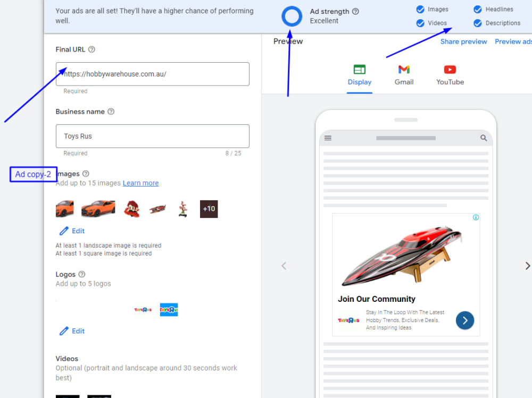Click the 'Excellent' ad strength rating

point(324,21)
